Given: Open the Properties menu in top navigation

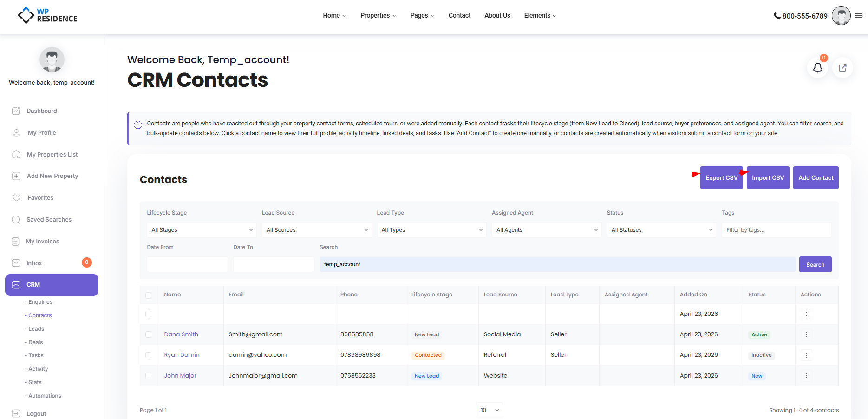Looking at the screenshot, I should pyautogui.click(x=378, y=16).
